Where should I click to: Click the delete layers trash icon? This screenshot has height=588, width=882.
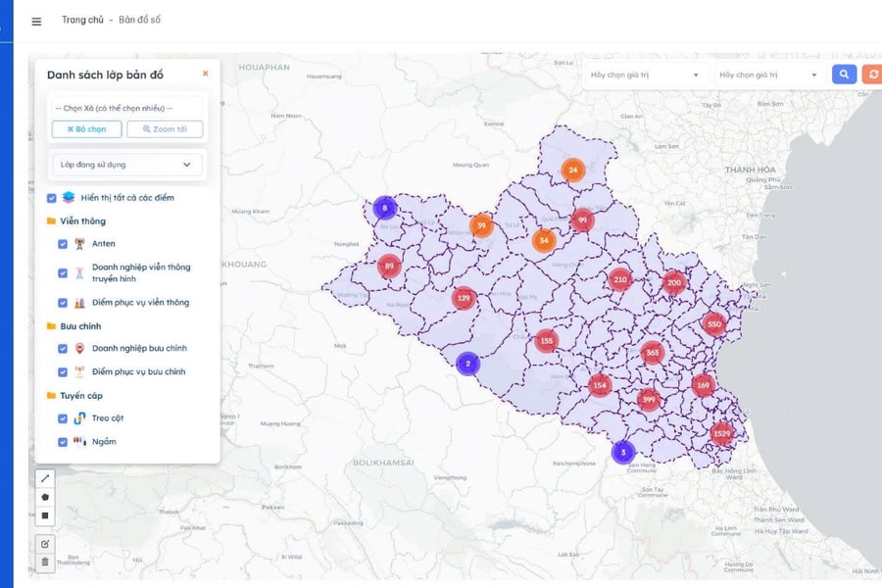[x=44, y=563]
